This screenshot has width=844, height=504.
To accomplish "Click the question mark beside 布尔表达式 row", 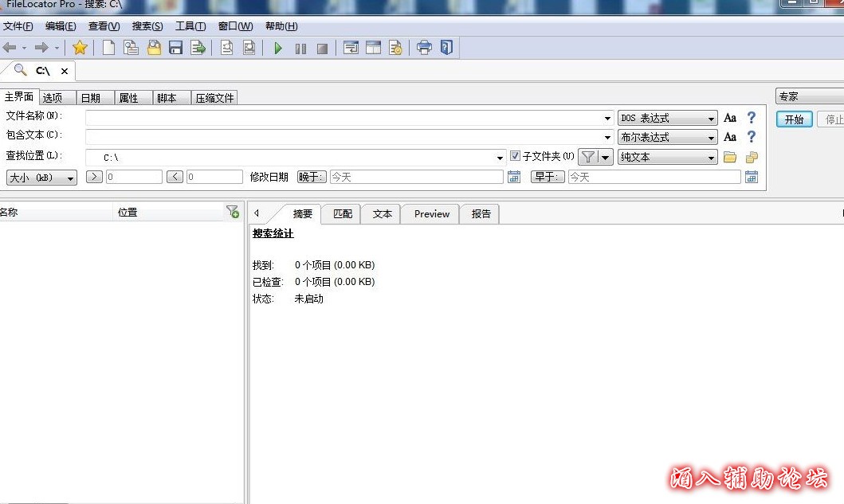I will (751, 137).
